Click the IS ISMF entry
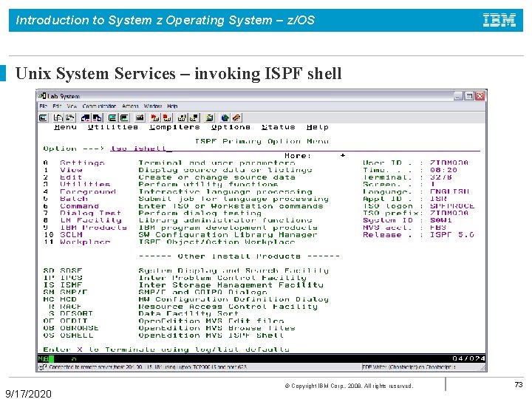This screenshot has height=399, width=532. (x=63, y=285)
